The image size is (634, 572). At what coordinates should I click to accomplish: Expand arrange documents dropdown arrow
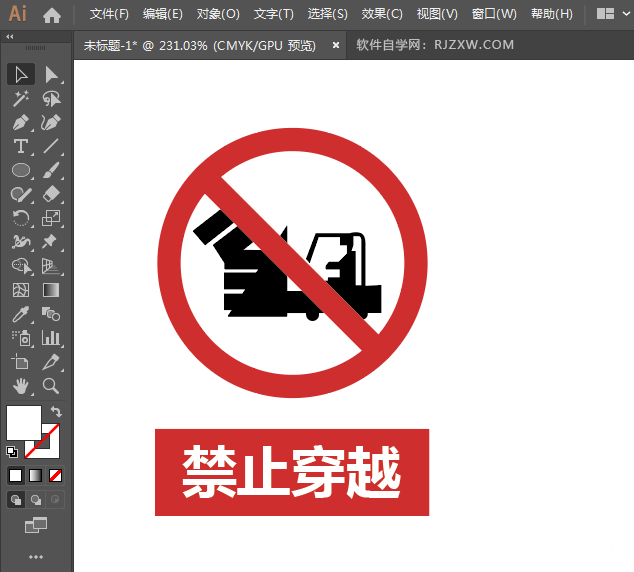[x=626, y=14]
